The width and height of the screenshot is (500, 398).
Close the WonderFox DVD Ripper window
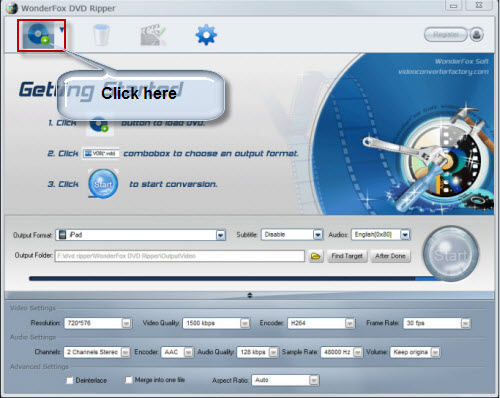point(479,6)
